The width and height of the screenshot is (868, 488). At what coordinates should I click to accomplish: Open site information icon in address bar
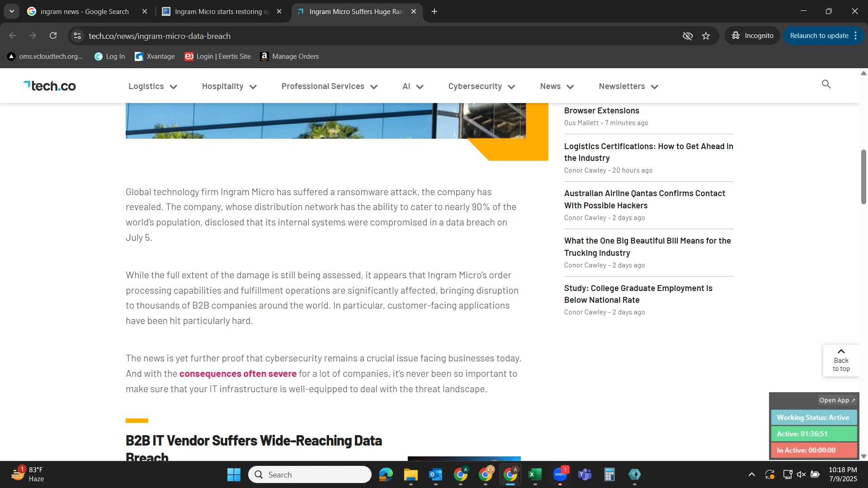[77, 36]
